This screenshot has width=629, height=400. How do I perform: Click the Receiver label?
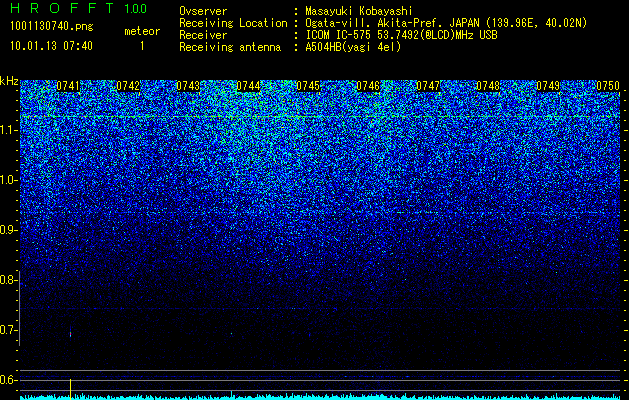203,35
